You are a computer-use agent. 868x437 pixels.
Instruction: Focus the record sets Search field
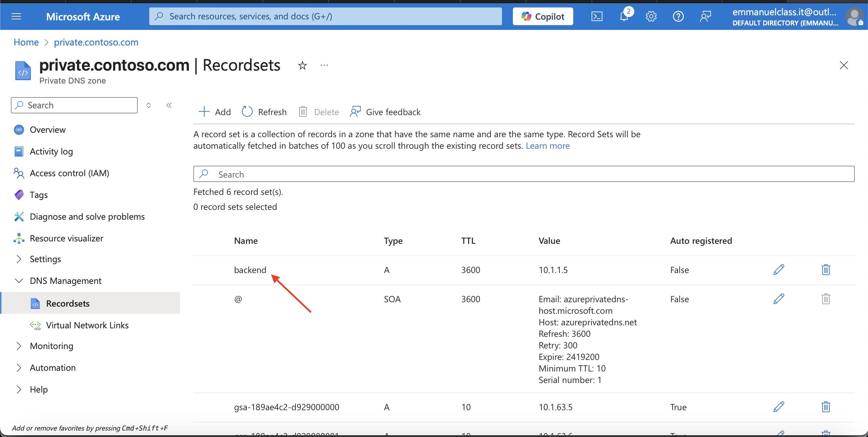(524, 174)
